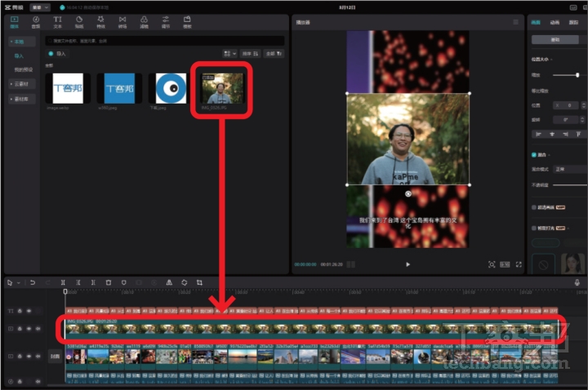588x390 pixels.
Task: Select the Basic (基础) sub-tab
Action: pyautogui.click(x=555, y=39)
